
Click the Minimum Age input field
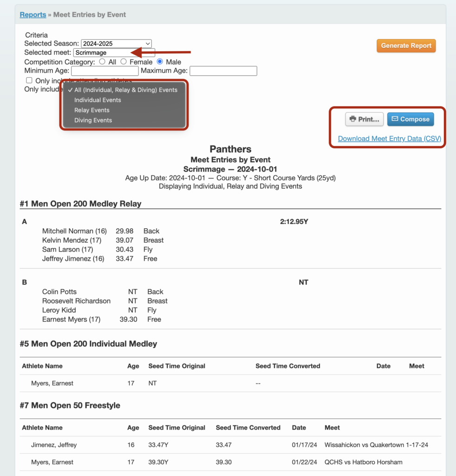(105, 71)
